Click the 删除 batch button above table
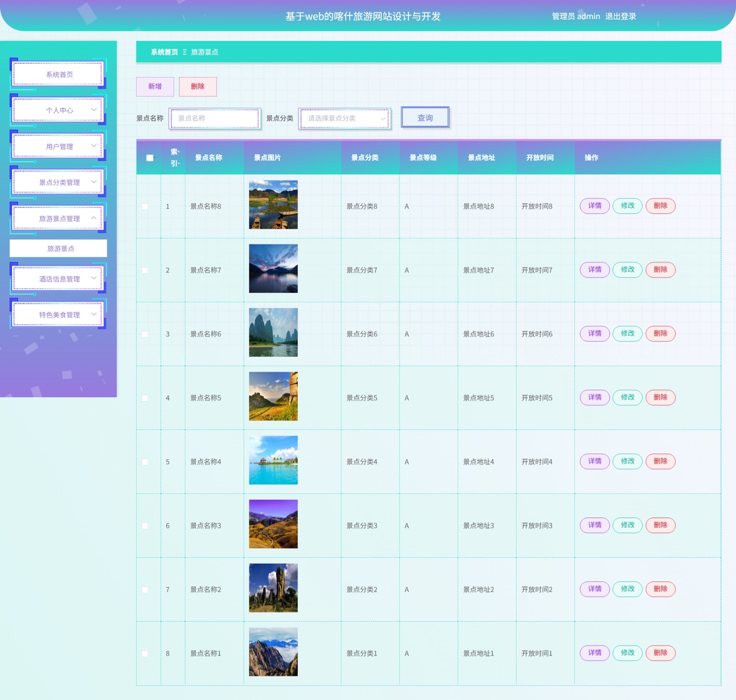The height and width of the screenshot is (700, 736). pyautogui.click(x=198, y=86)
